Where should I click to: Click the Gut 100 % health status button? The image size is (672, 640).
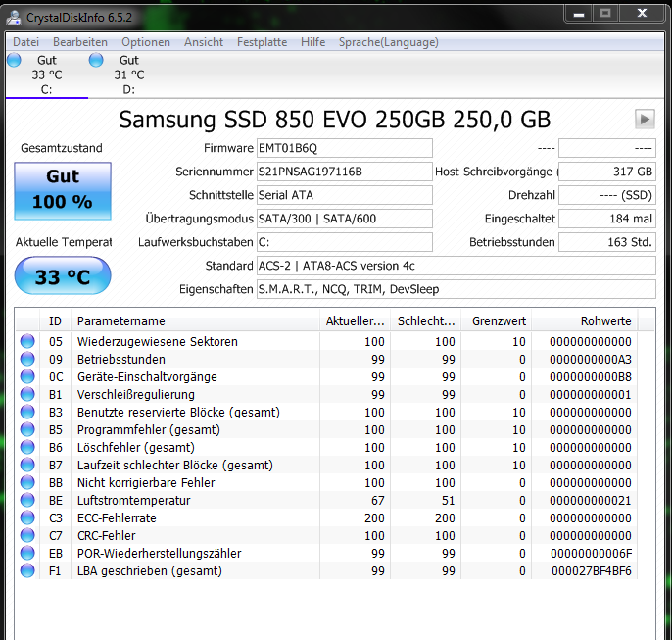[x=63, y=191]
